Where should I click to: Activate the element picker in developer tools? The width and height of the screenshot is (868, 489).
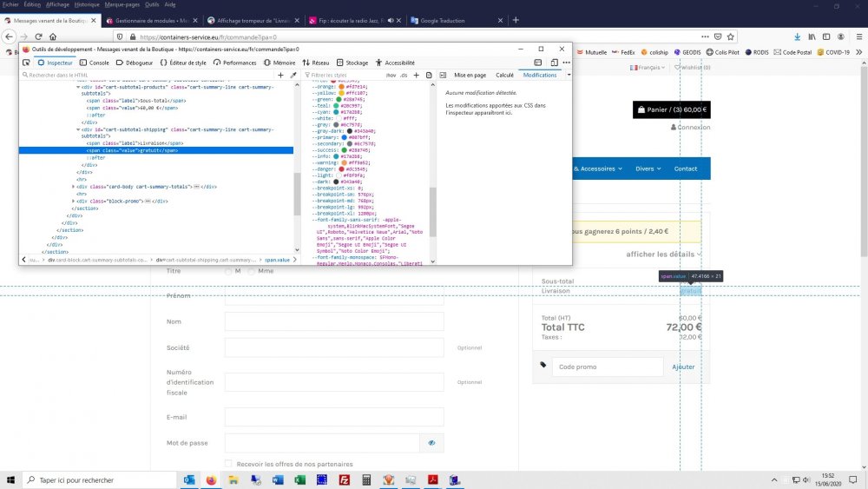(26, 63)
